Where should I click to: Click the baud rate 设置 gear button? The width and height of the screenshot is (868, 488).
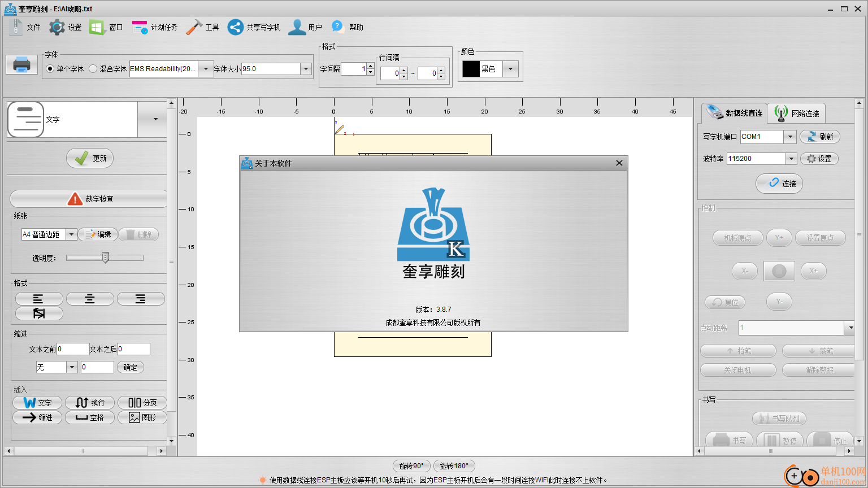(819, 159)
